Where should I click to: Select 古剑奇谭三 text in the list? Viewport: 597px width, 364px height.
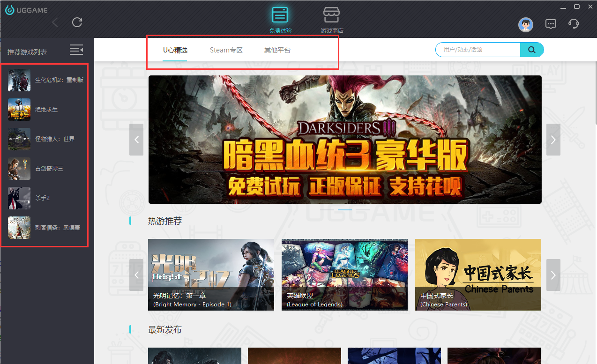click(49, 169)
